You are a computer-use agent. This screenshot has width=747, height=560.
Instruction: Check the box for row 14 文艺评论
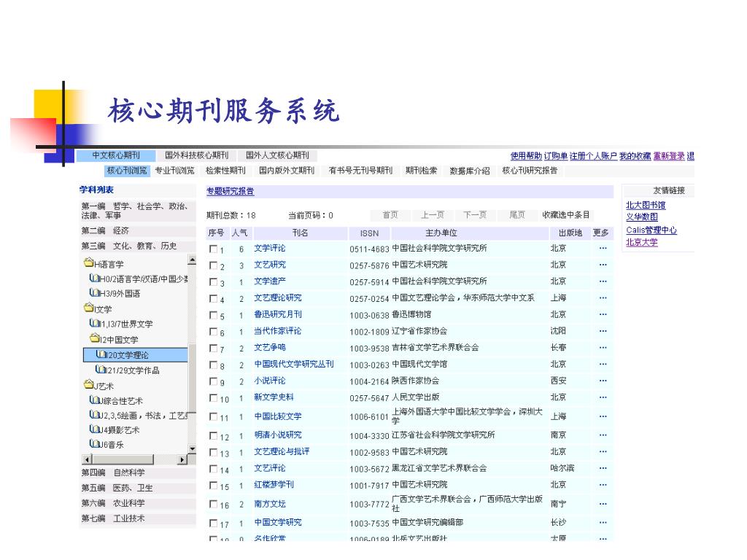pos(214,469)
